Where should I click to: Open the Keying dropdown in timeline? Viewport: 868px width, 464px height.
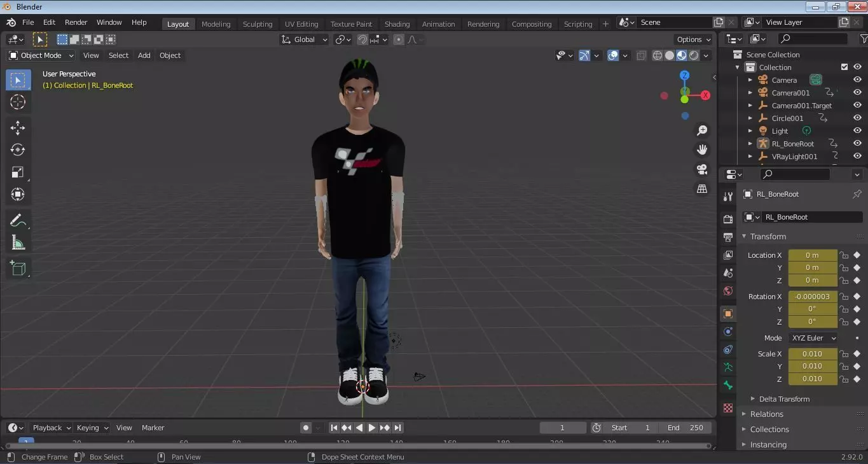coord(93,428)
